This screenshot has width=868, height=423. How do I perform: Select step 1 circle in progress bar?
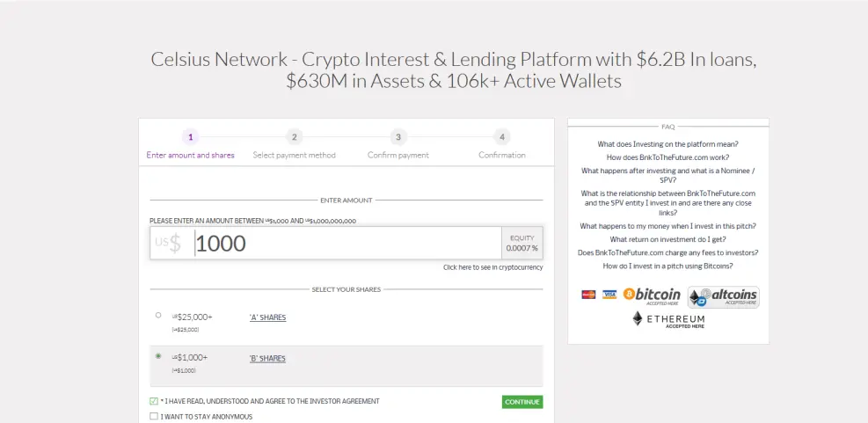tap(191, 137)
